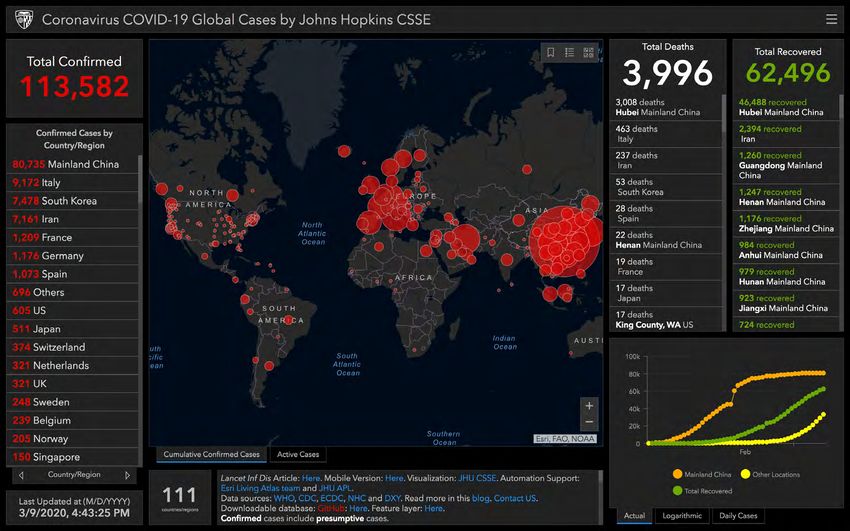Switch to Cumulative Confirmed Cases tab
Viewport: 850px width, 531px height.
pyautogui.click(x=211, y=455)
